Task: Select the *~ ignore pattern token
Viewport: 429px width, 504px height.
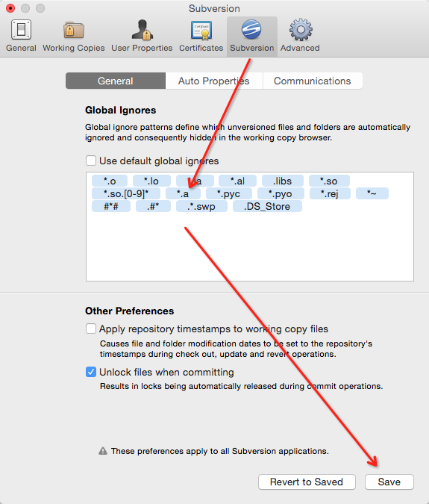Action: click(372, 193)
